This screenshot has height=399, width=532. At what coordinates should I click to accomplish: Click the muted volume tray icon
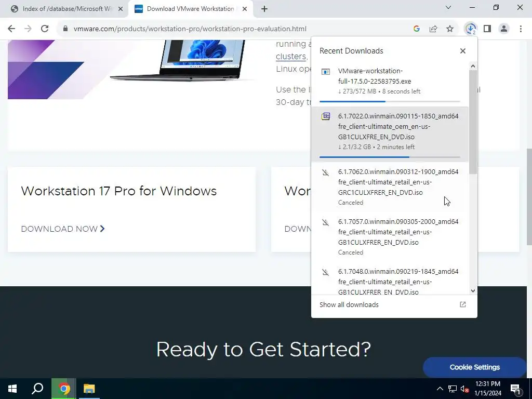pos(464,389)
